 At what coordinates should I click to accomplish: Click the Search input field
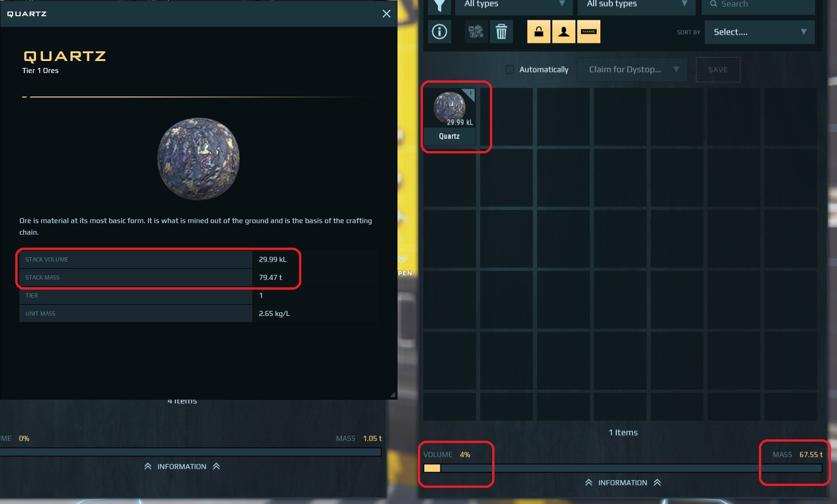tap(758, 6)
